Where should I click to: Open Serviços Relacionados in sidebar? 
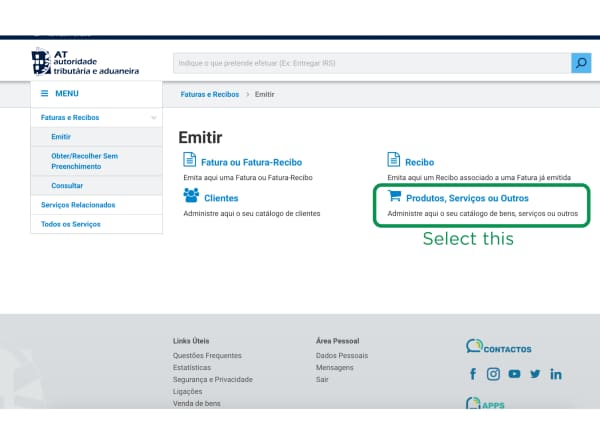[78, 205]
